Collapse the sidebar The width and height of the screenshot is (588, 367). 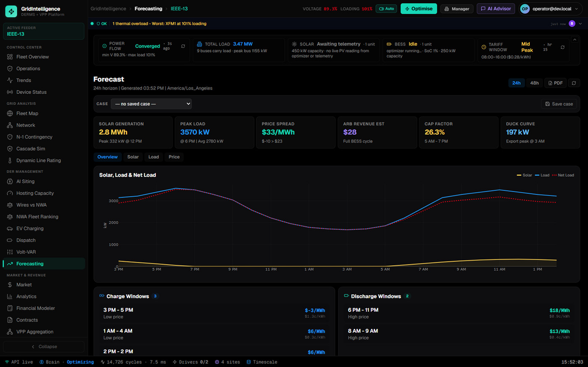coord(44,346)
